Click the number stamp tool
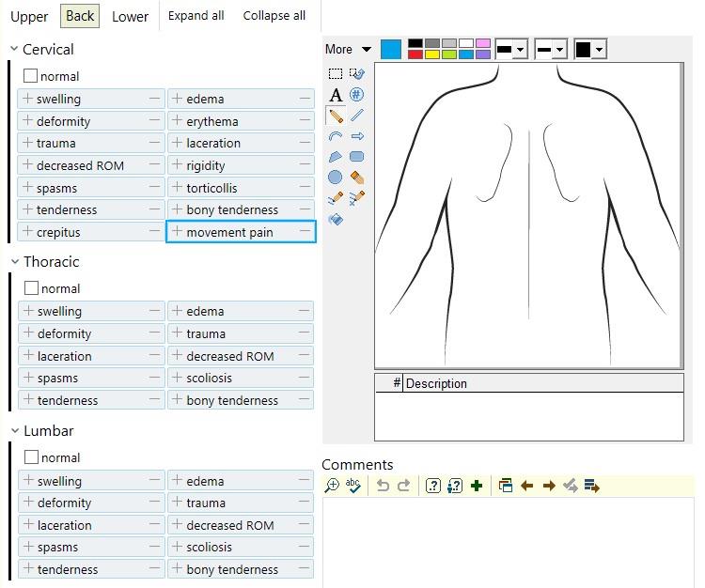Screen dimensions: 705x588 pos(357,95)
